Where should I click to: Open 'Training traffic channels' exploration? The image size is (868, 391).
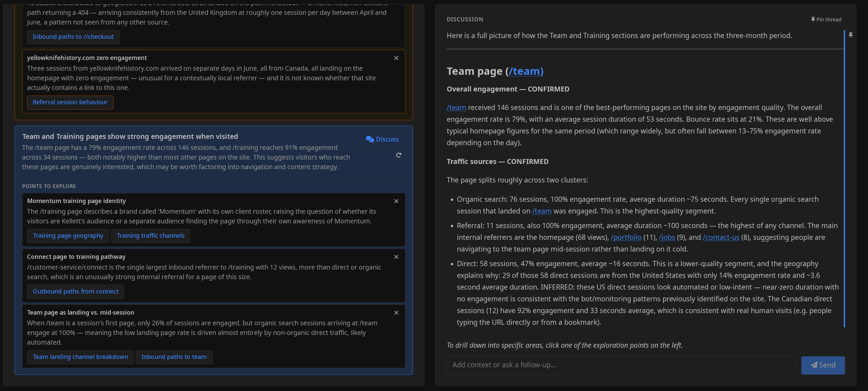[151, 236]
